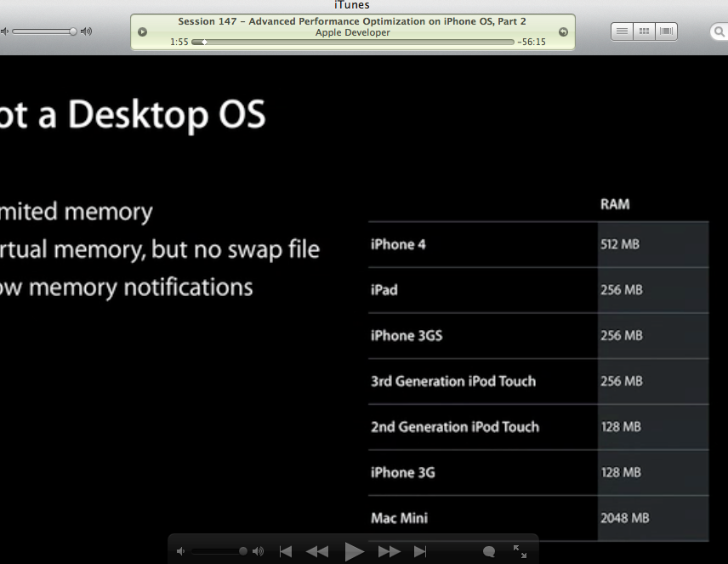Click the 2nd Generation iPod Touch label

pos(455,427)
